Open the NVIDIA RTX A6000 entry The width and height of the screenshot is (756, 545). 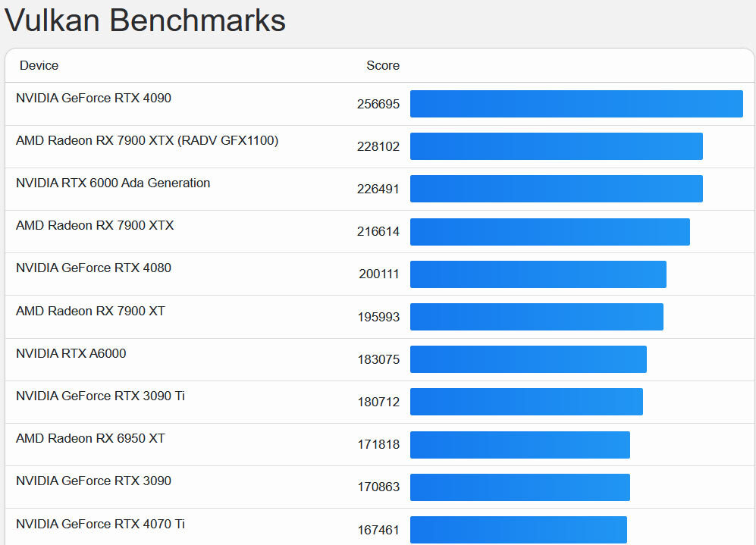pos(71,353)
